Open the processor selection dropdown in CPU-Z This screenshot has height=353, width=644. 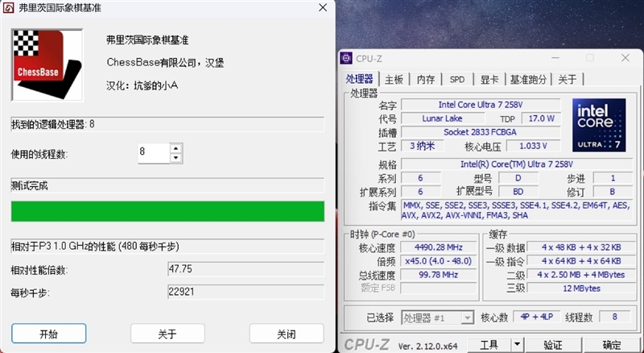(436, 318)
